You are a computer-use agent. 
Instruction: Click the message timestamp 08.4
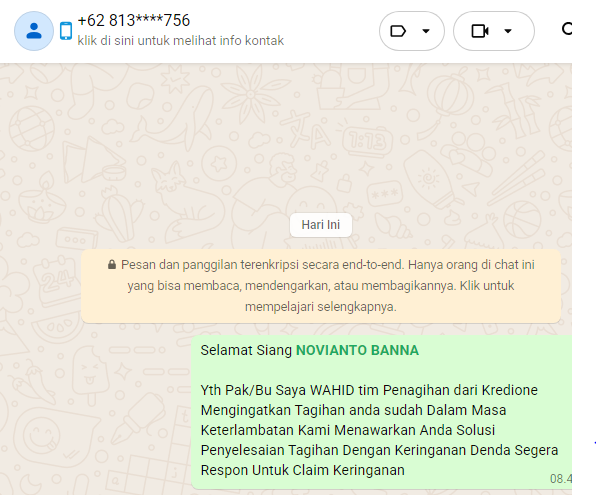(561, 479)
